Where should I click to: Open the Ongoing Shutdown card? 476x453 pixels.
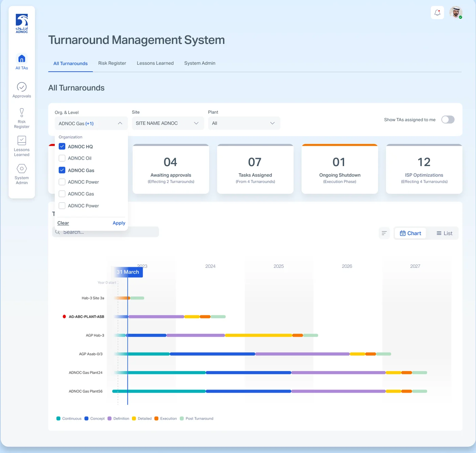click(x=340, y=169)
